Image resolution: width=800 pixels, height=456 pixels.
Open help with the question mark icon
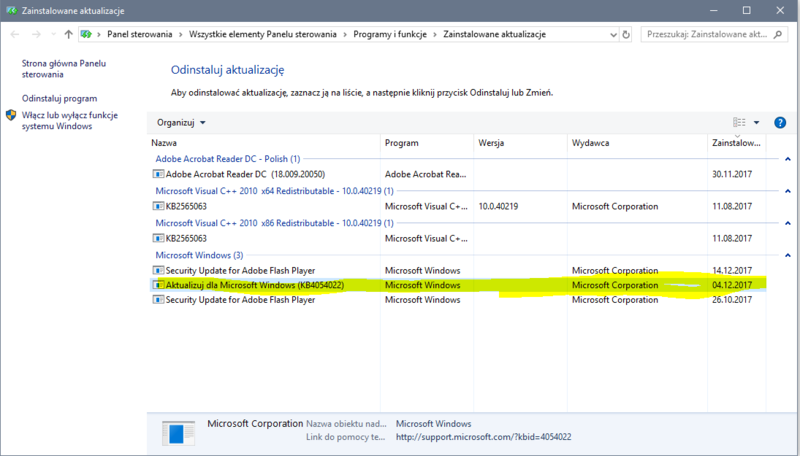coord(780,122)
